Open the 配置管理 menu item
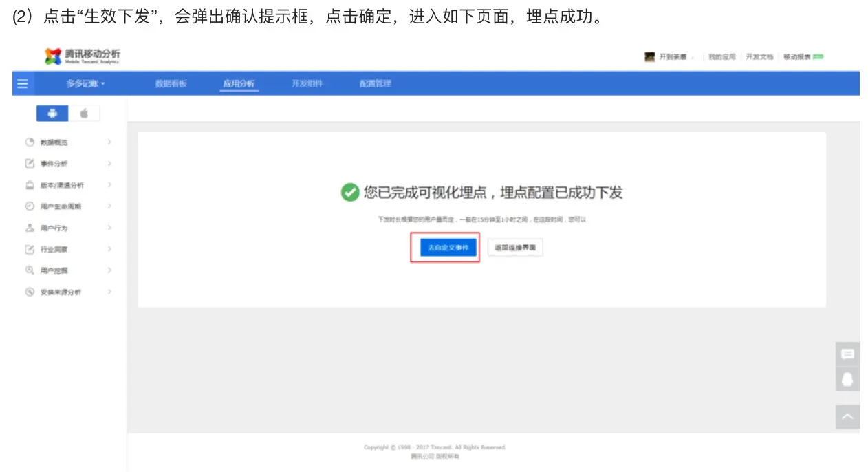Screen dimensions: 868x472 (374, 83)
